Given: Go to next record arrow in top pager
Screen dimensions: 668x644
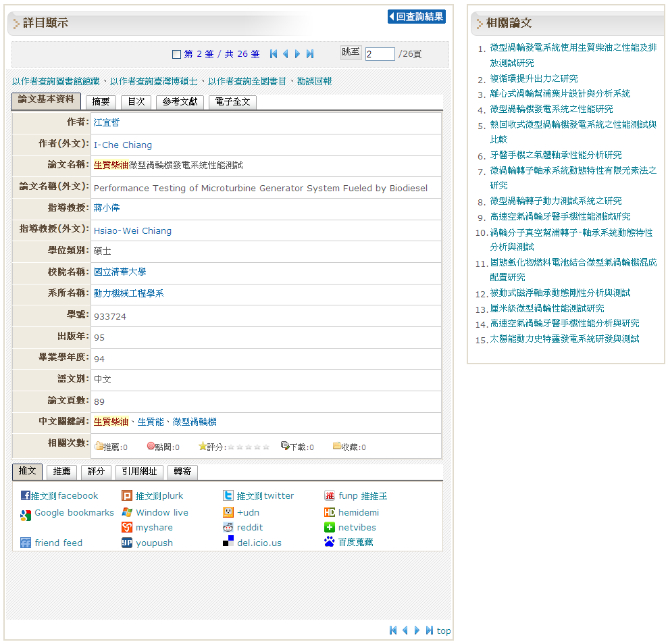Looking at the screenshot, I should [x=297, y=54].
